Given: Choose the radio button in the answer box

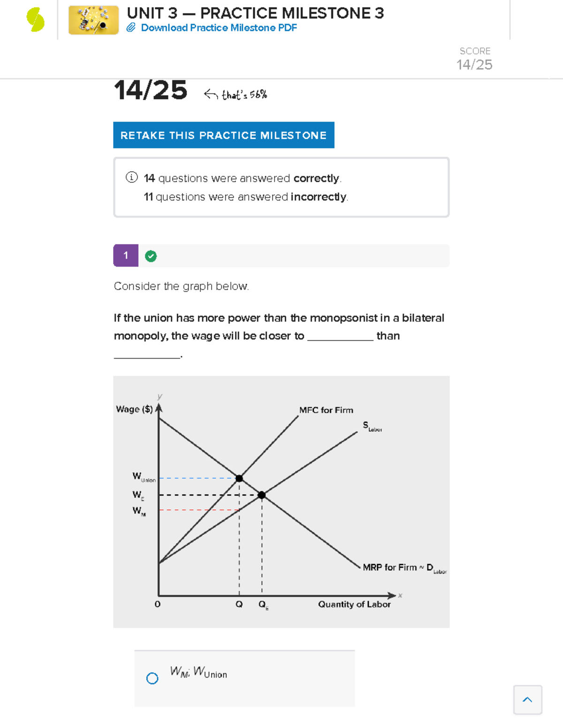Looking at the screenshot, I should point(152,678).
